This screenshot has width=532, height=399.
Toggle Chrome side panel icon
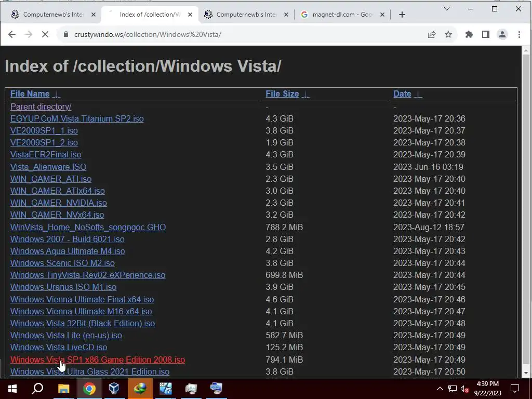(486, 34)
